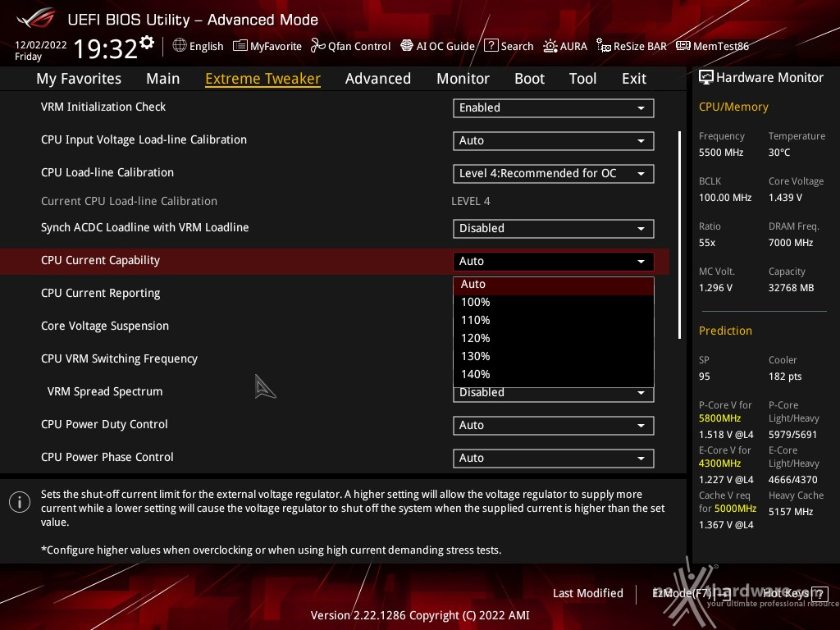840x630 pixels.
Task: Click the 1.439 V core voltage value
Action: pos(785,198)
